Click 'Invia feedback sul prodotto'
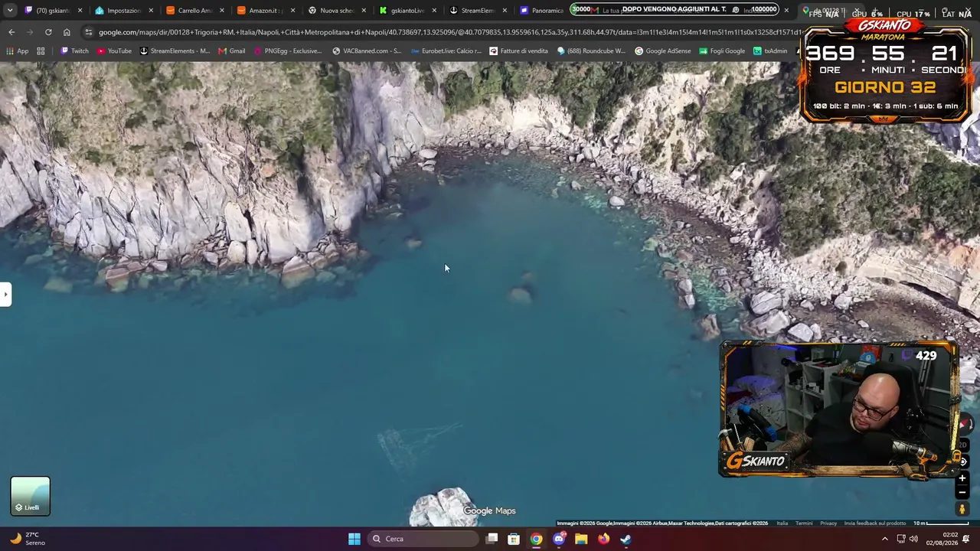 [x=875, y=523]
